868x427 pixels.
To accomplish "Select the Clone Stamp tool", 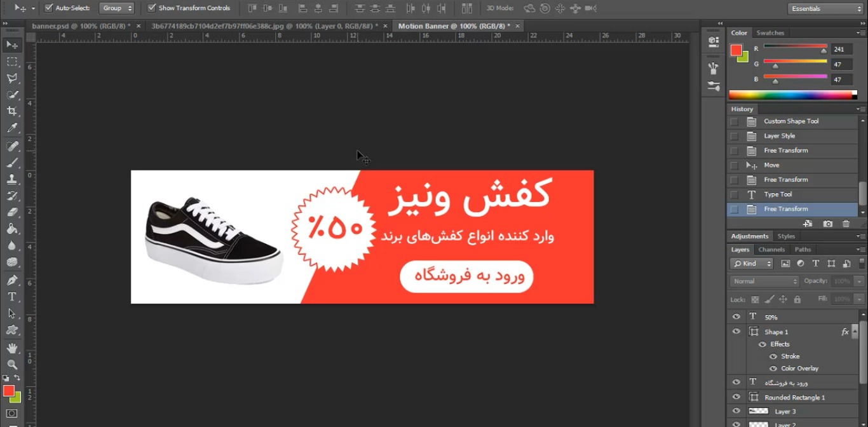I will tap(12, 179).
